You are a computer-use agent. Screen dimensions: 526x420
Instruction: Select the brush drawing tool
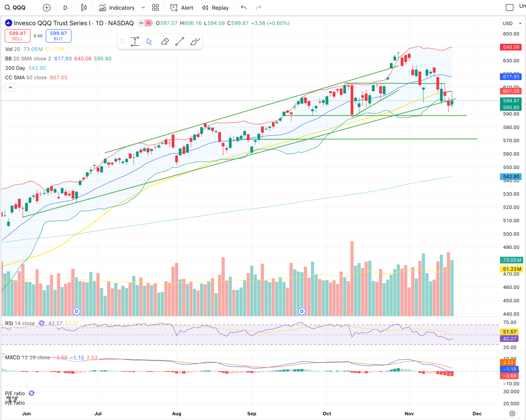tap(195, 42)
